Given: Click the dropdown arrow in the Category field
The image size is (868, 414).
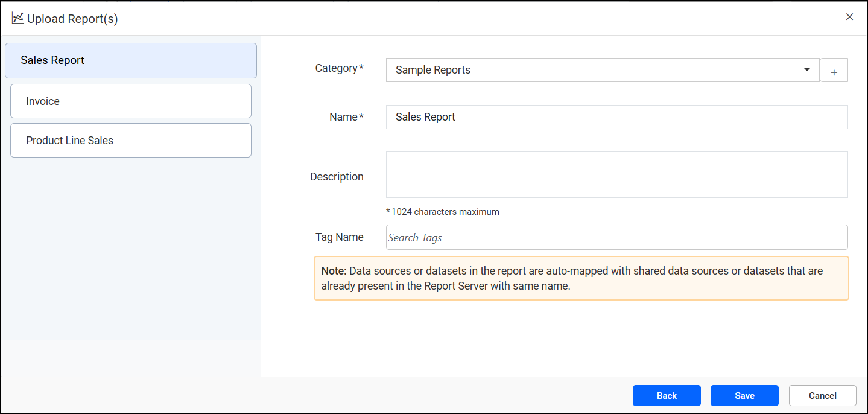Looking at the screenshot, I should pyautogui.click(x=806, y=70).
